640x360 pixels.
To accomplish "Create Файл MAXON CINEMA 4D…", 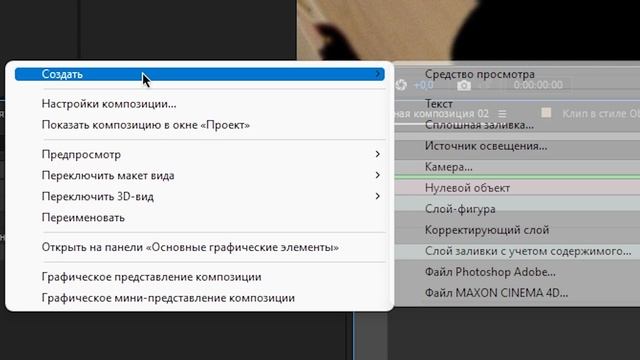I will click(496, 293).
